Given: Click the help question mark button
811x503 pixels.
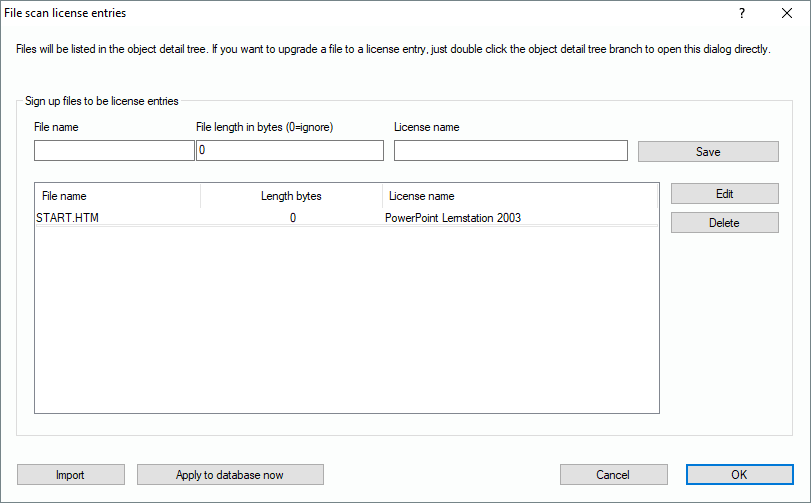Looking at the screenshot, I should tap(742, 14).
